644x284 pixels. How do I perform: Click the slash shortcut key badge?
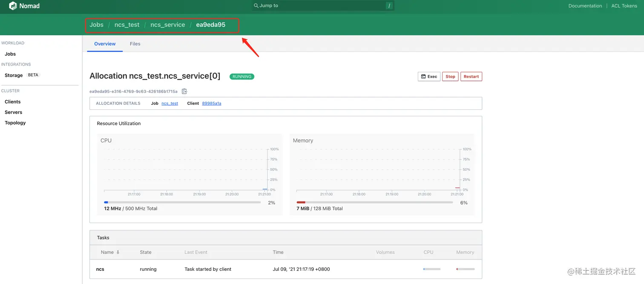coord(389,6)
